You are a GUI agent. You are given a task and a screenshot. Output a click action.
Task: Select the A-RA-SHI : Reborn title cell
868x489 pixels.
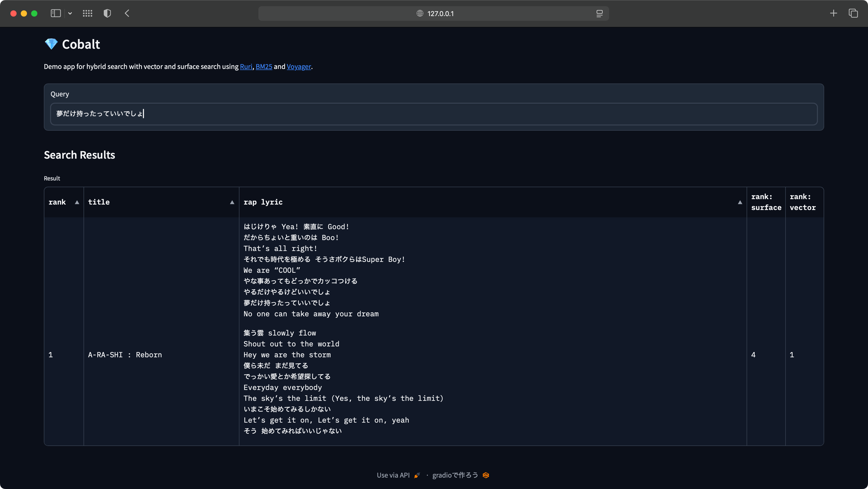click(125, 355)
